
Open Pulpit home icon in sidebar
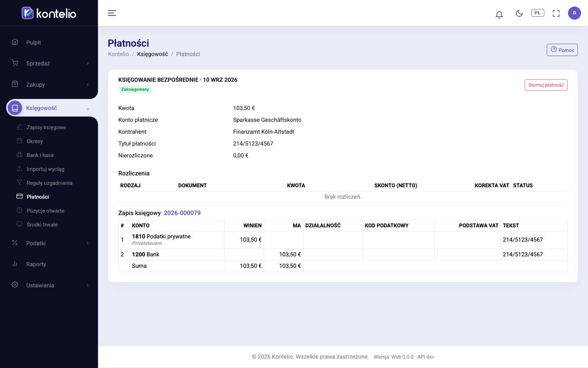point(15,42)
